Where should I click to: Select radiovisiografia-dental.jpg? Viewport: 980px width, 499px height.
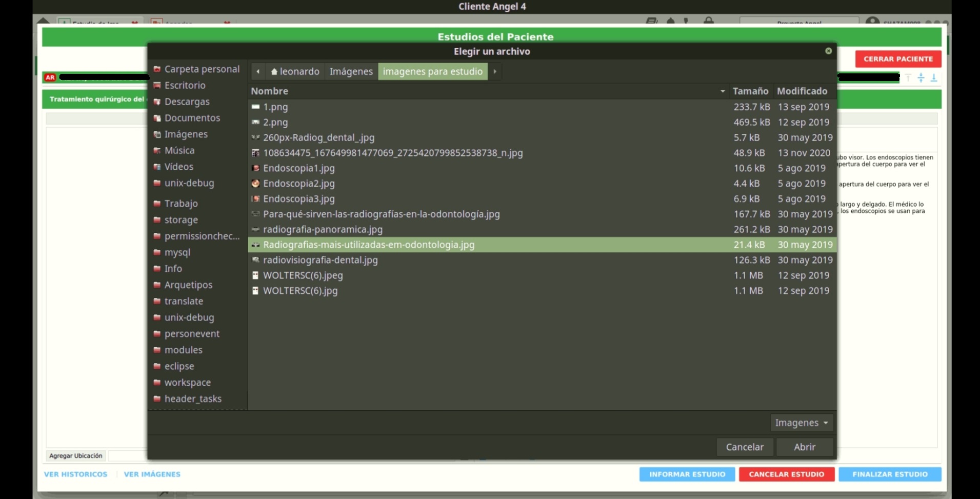pos(542,261)
